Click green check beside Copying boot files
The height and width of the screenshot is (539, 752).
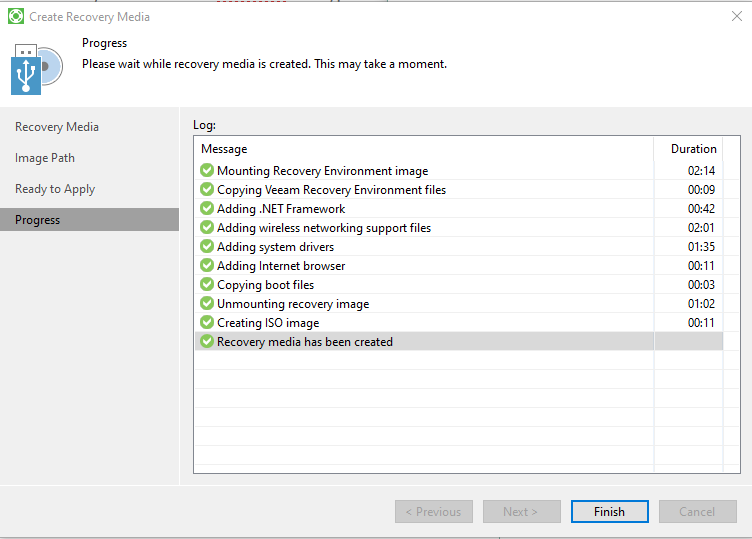(207, 284)
